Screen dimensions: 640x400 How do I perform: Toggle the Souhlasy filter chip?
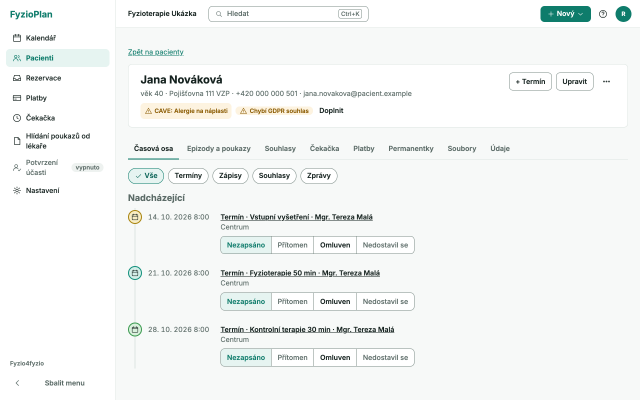(274, 176)
